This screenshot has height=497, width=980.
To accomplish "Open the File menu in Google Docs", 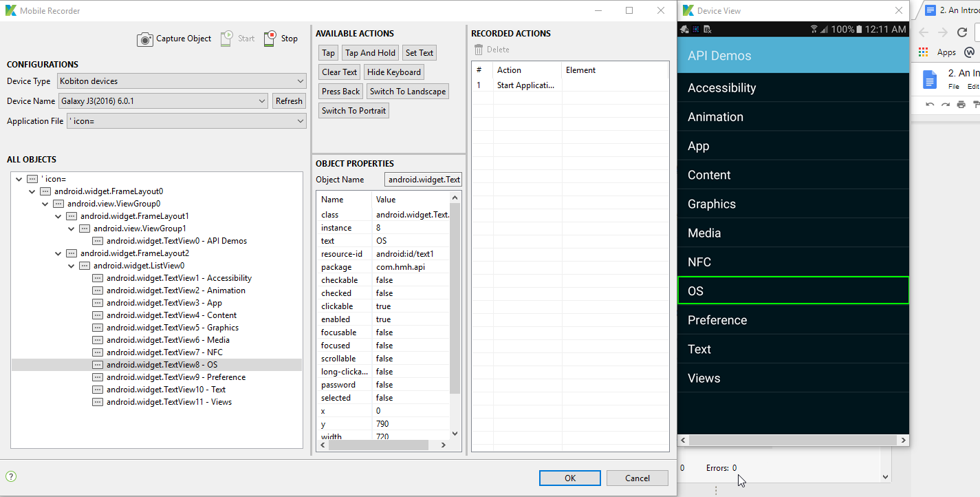I will click(x=953, y=86).
